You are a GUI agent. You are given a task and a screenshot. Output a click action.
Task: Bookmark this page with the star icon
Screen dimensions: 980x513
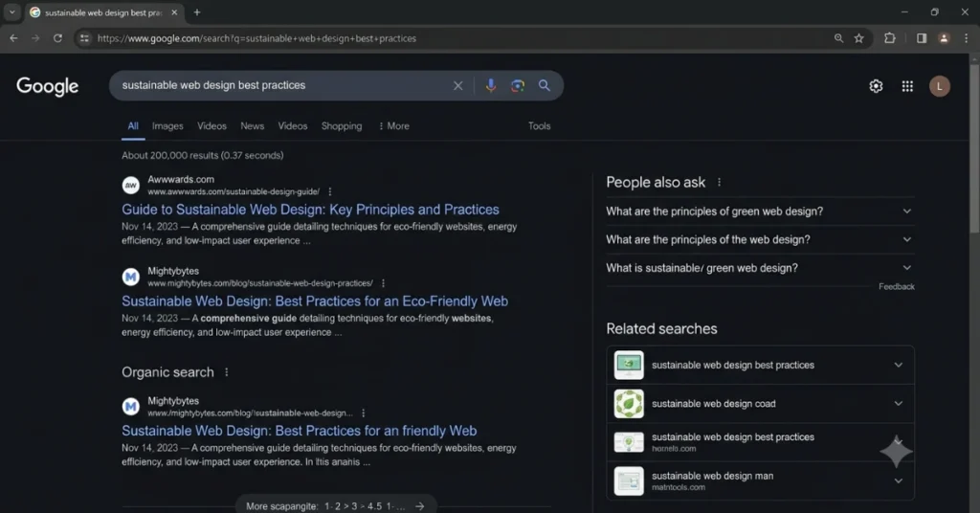coord(859,38)
